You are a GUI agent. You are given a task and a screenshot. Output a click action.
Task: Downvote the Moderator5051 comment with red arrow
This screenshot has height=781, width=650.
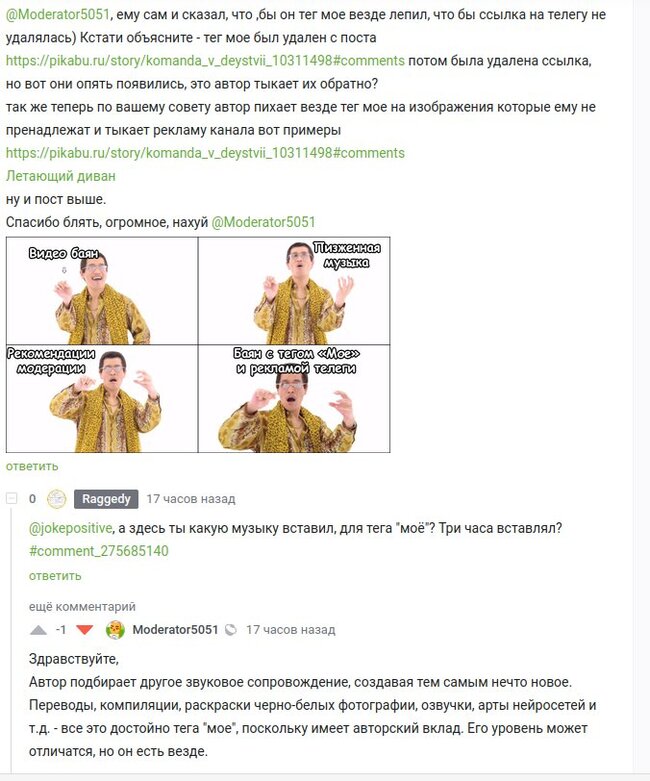[x=85, y=630]
